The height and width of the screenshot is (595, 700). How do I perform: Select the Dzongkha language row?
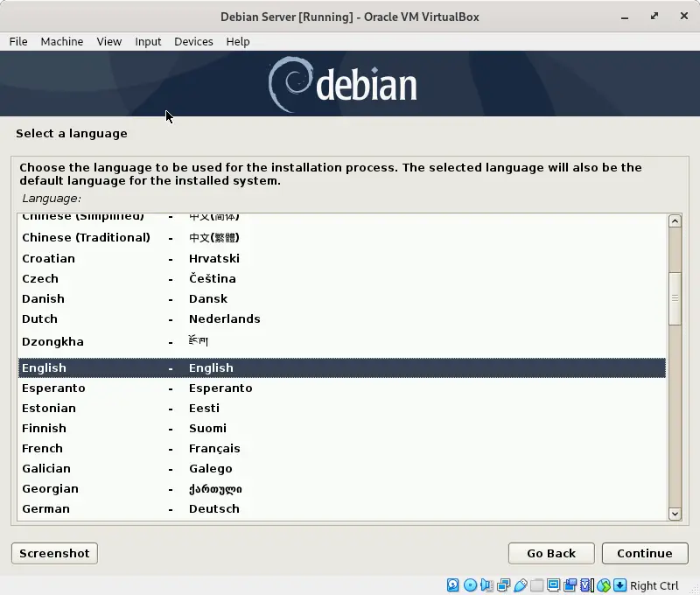tap(342, 342)
